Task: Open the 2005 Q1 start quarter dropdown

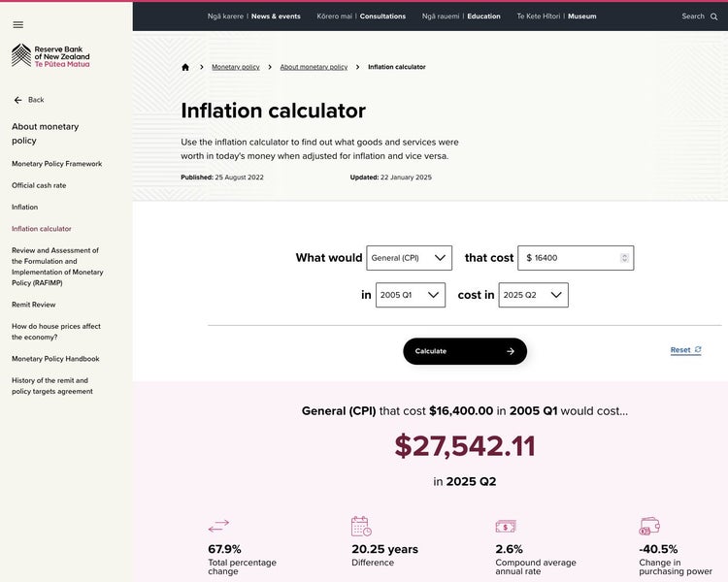Action: click(x=410, y=295)
